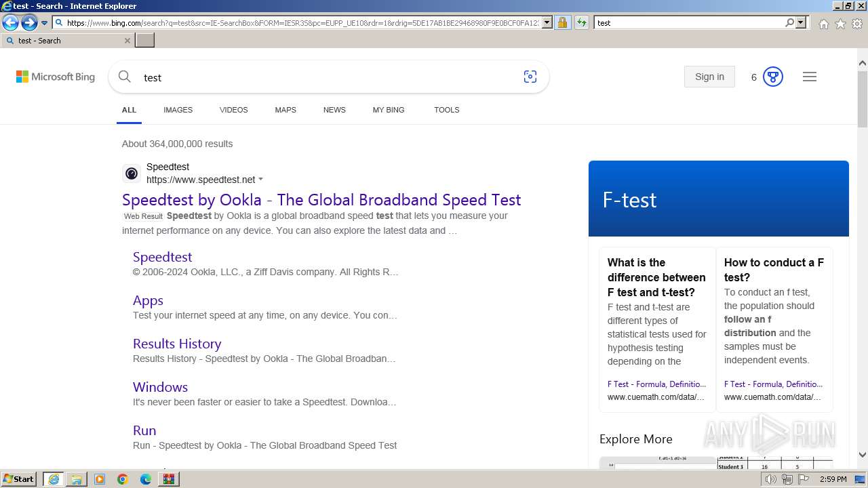Click the 'About 364,000,000 results' text

click(x=177, y=144)
